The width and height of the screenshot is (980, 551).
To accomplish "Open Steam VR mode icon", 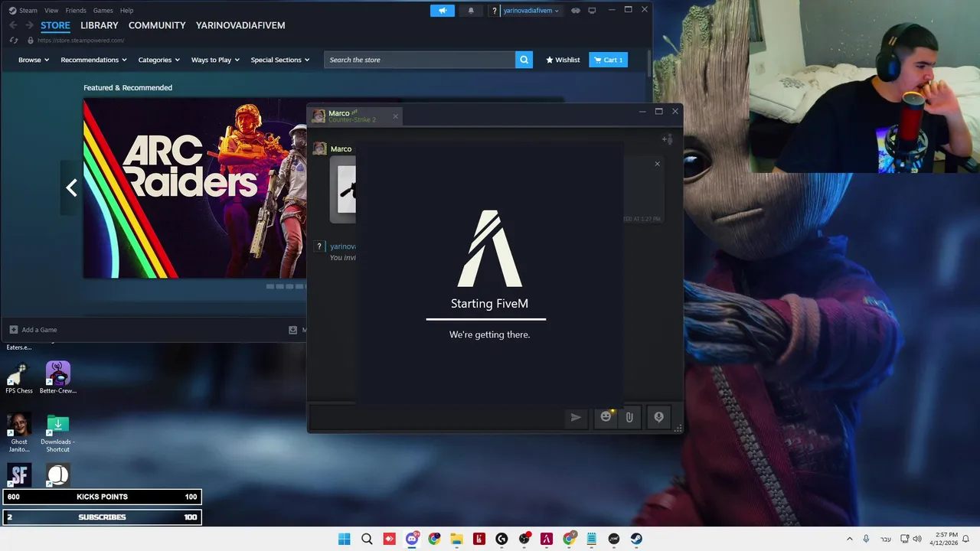I will [576, 11].
